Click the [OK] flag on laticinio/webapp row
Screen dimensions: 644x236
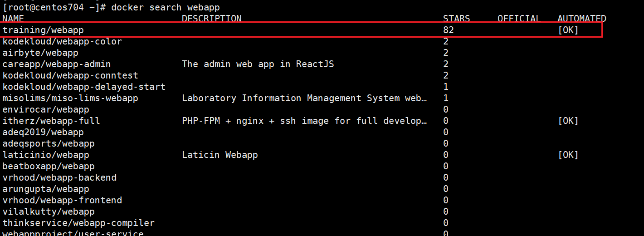tap(568, 155)
